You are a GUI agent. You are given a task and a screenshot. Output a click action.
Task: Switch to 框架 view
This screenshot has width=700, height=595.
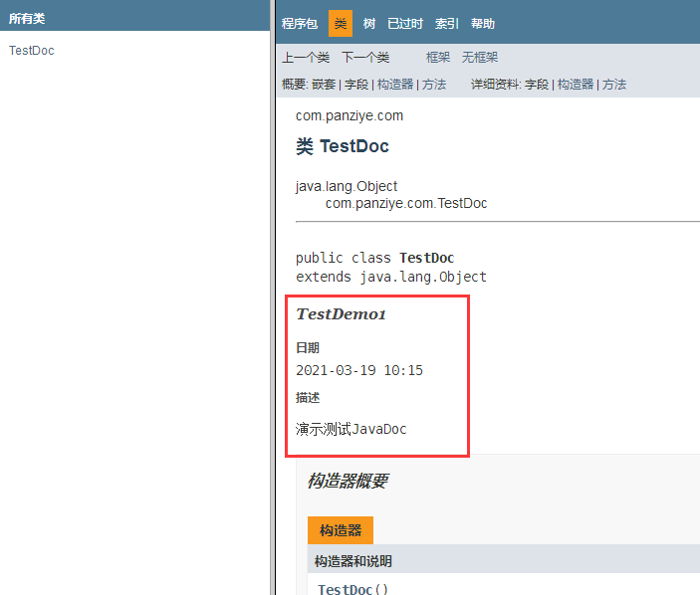438,57
